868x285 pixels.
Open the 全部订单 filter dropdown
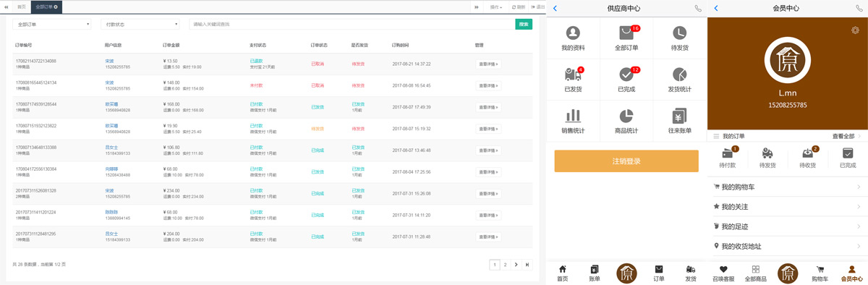click(x=52, y=24)
